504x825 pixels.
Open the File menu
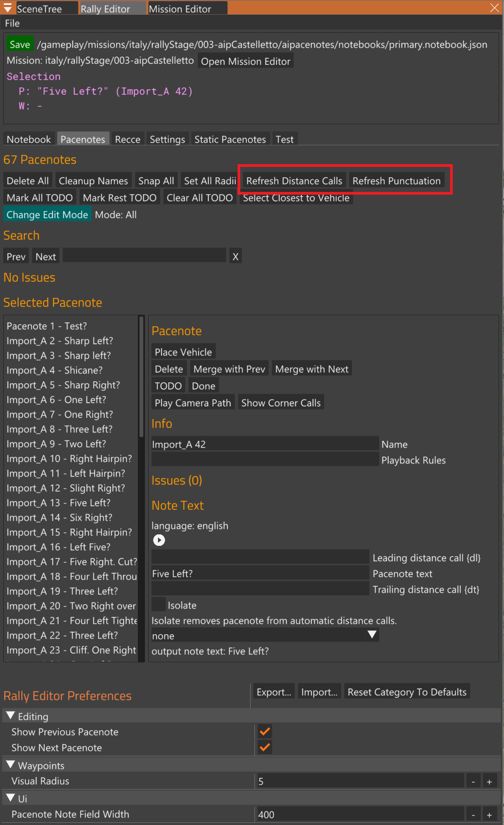click(13, 23)
